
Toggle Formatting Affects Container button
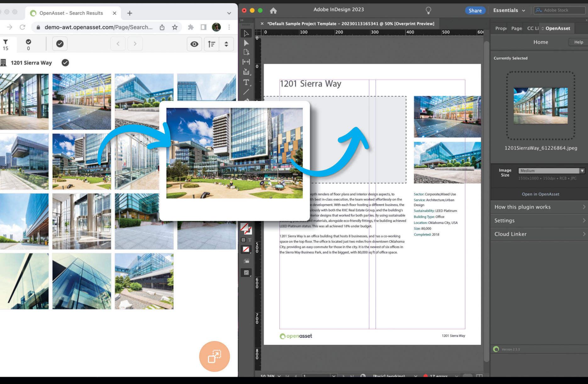pyautogui.click(x=243, y=240)
